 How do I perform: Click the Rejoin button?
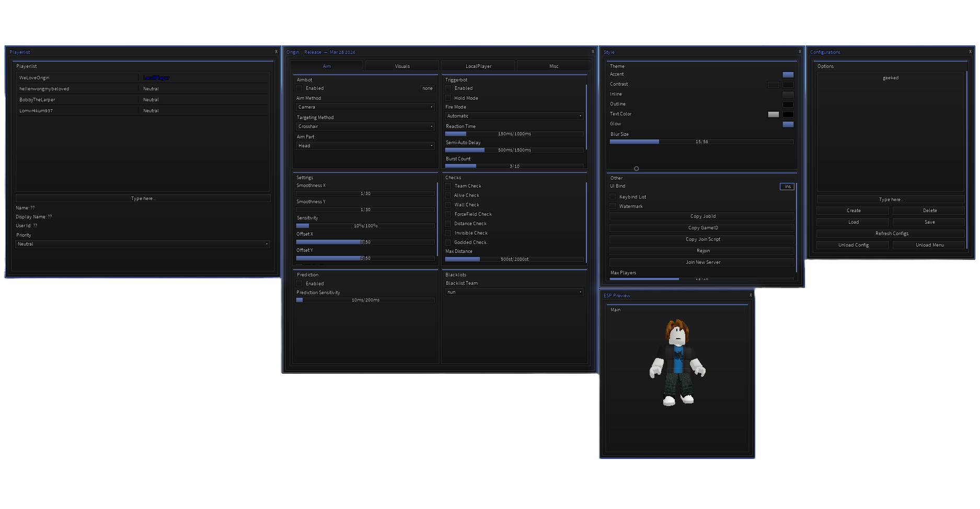(702, 251)
